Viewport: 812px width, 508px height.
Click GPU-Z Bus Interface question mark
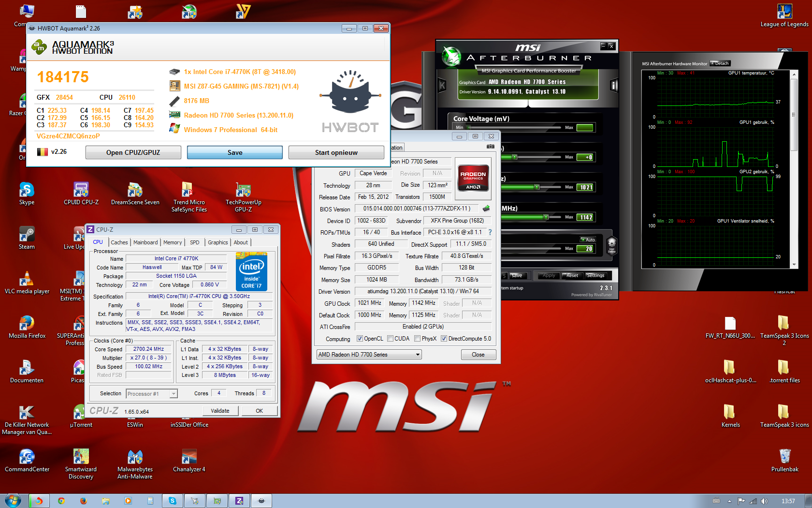coord(490,233)
